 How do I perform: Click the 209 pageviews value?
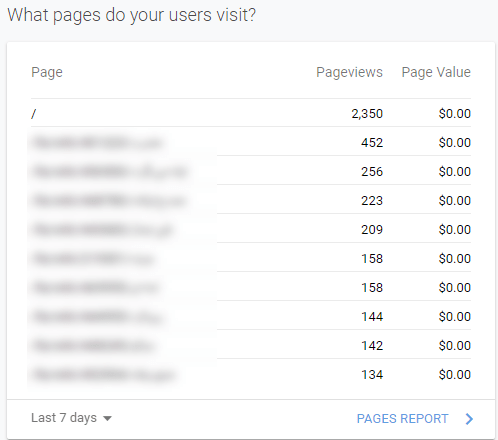(x=372, y=230)
